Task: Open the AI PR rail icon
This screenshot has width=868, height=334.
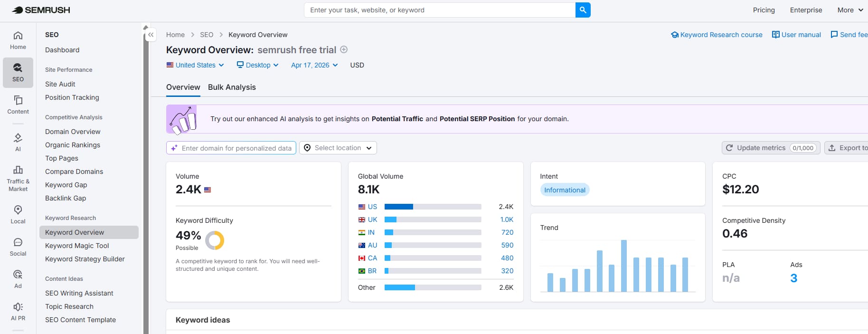Action: [x=18, y=311]
